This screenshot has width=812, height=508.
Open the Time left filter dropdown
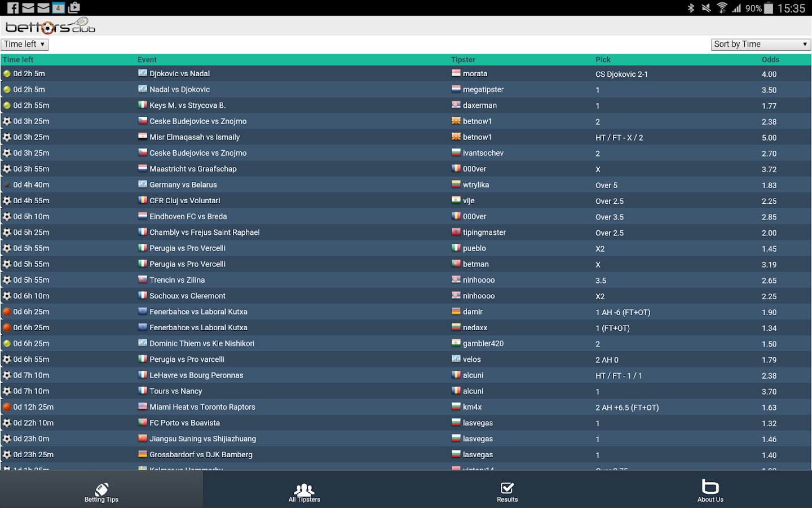point(25,44)
